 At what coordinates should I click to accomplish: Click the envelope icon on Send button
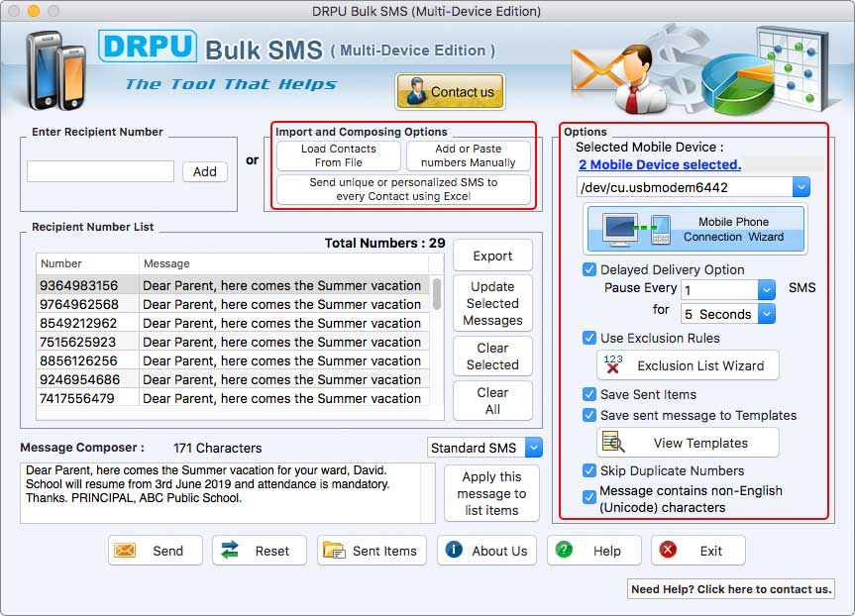[x=125, y=551]
